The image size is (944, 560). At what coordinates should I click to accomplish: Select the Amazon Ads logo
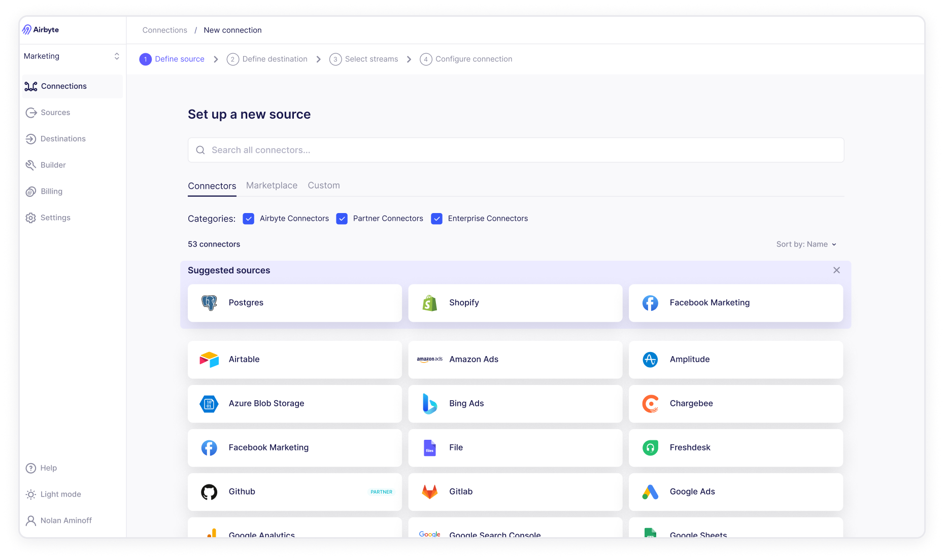(430, 359)
